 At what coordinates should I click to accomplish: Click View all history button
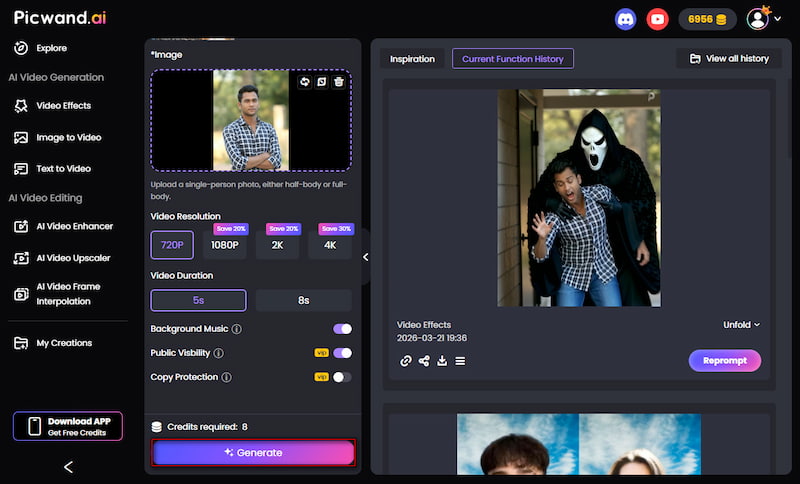(729, 59)
